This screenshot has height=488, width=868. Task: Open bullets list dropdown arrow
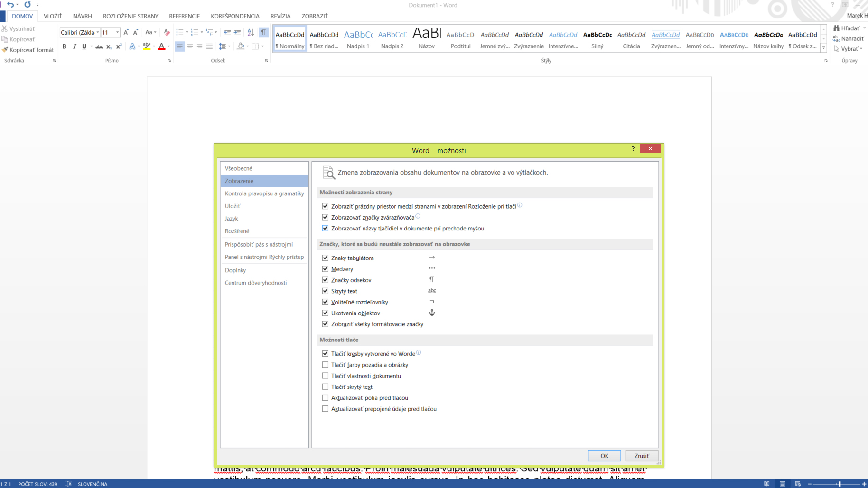[x=187, y=32]
